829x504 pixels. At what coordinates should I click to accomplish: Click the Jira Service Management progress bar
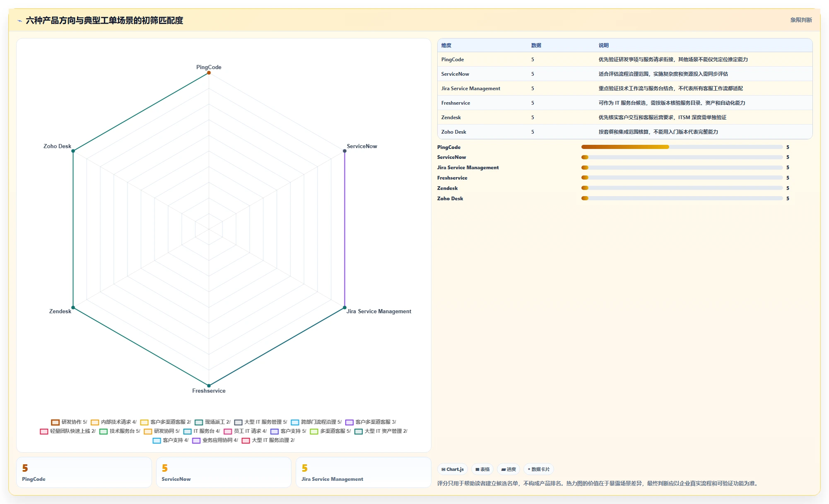(x=682, y=168)
